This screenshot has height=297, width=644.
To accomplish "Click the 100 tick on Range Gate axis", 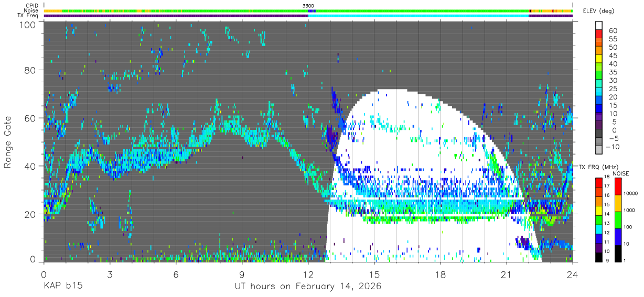I will [x=27, y=25].
